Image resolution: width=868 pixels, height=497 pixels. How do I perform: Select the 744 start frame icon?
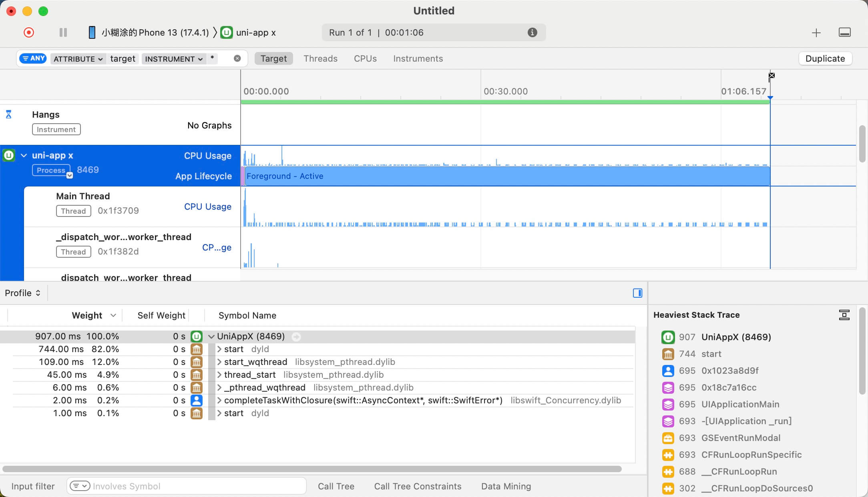point(668,354)
